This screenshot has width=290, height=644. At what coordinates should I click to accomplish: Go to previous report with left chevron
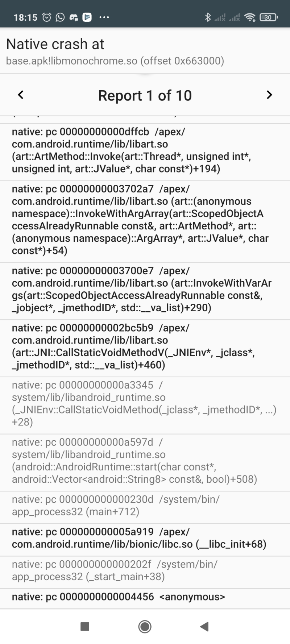pyautogui.click(x=21, y=95)
